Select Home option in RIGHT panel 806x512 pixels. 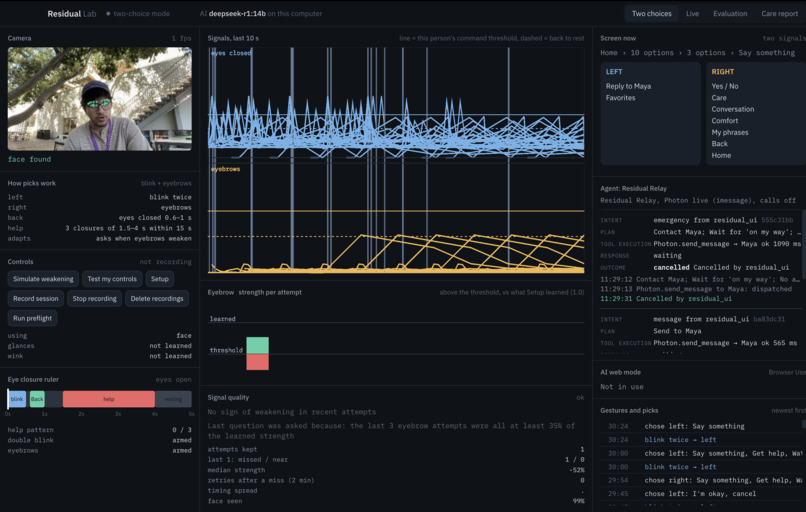[x=721, y=155]
